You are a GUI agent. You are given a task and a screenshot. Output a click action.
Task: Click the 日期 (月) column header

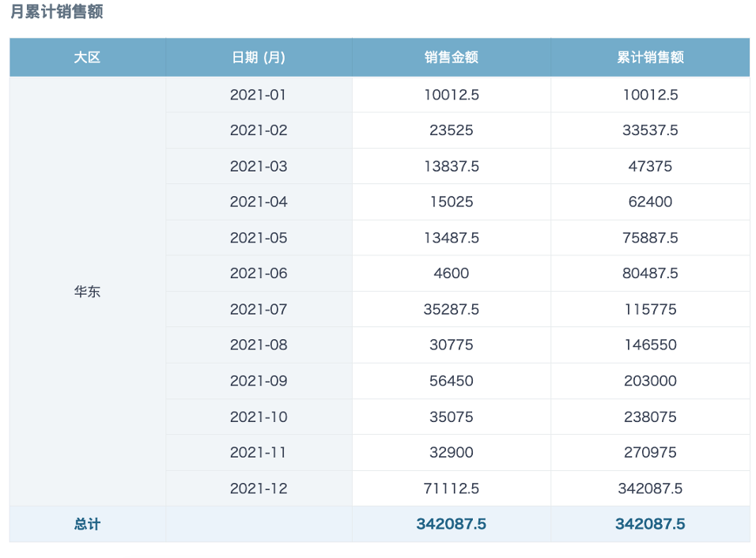(259, 58)
